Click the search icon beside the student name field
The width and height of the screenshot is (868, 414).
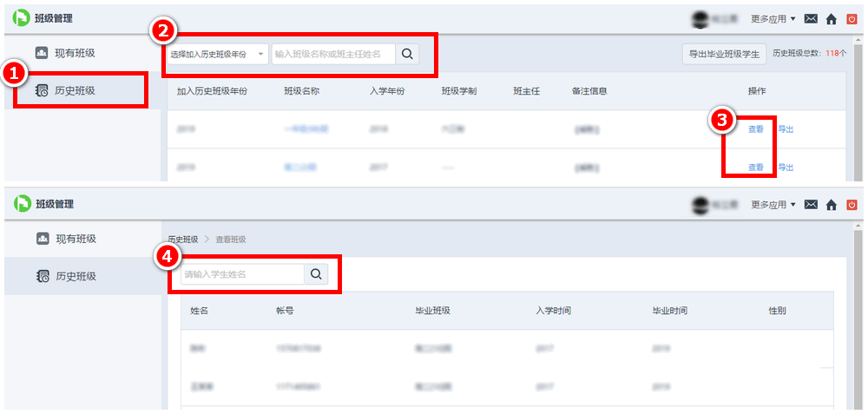pos(316,274)
